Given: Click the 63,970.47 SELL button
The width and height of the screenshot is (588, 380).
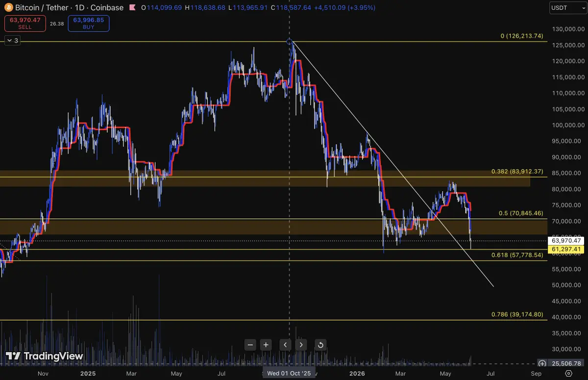Looking at the screenshot, I should pos(25,24).
